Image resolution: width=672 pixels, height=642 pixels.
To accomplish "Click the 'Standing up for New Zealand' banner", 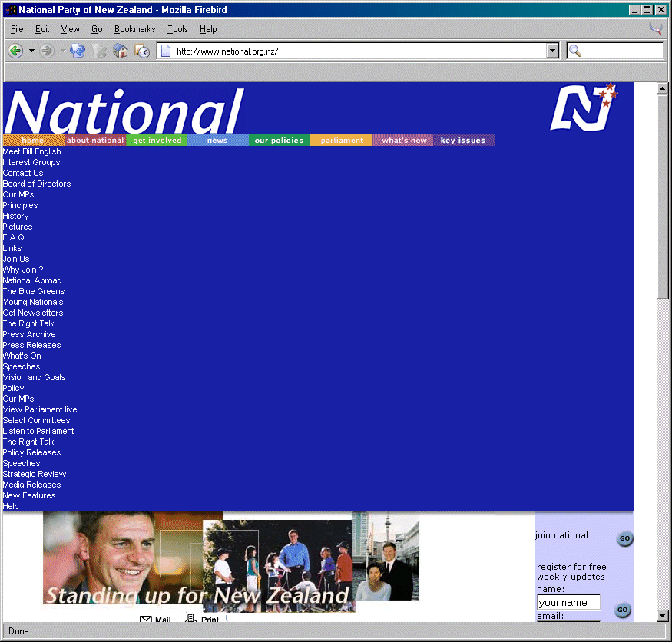I will click(x=198, y=595).
